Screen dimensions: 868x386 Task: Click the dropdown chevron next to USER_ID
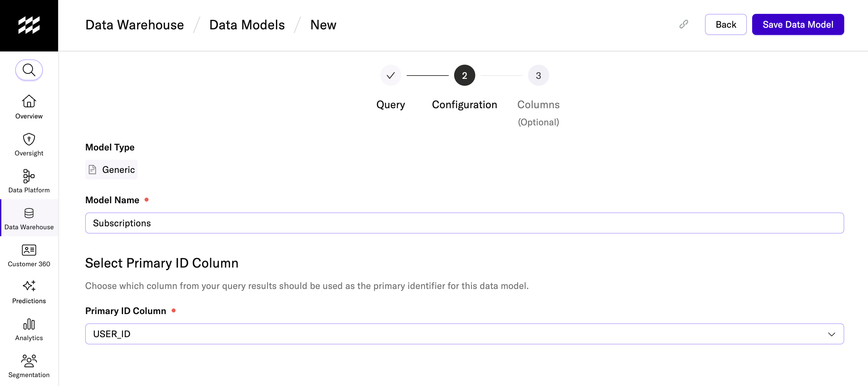[x=831, y=334]
